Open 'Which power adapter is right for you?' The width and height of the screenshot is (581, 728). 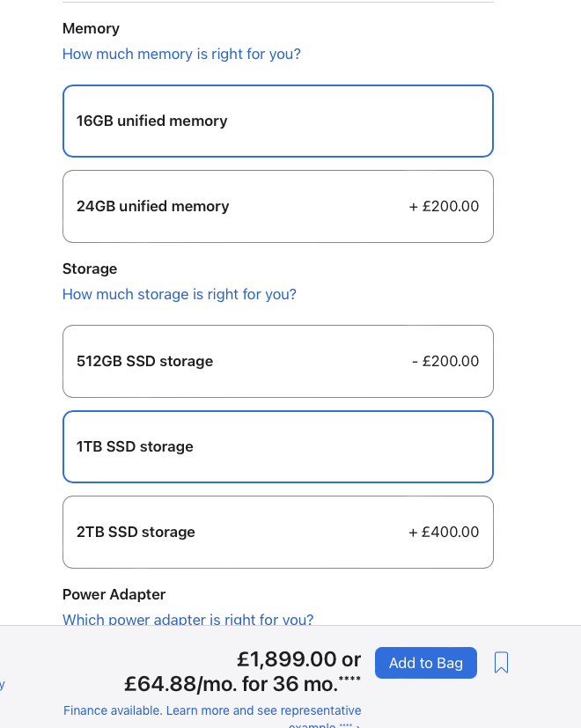(188, 620)
